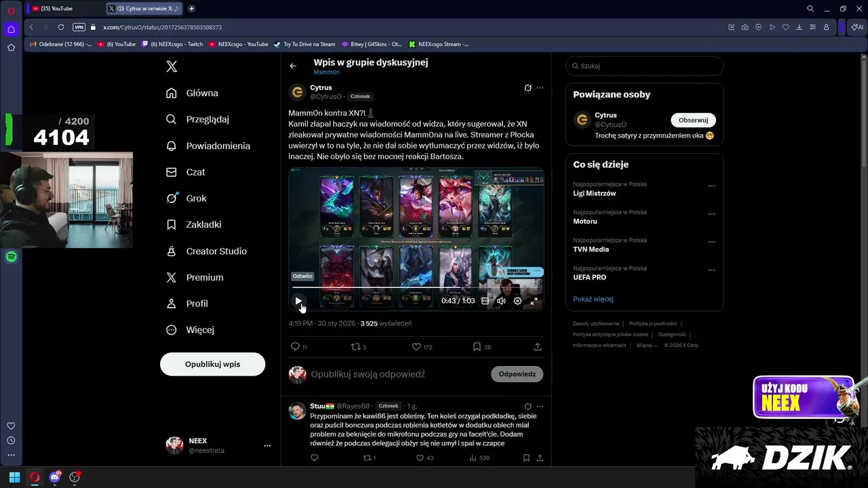Share the Cytrus post

tap(538, 346)
